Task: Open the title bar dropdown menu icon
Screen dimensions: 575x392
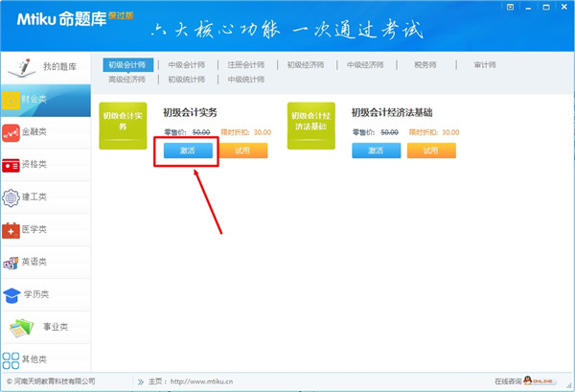Action: click(x=510, y=7)
